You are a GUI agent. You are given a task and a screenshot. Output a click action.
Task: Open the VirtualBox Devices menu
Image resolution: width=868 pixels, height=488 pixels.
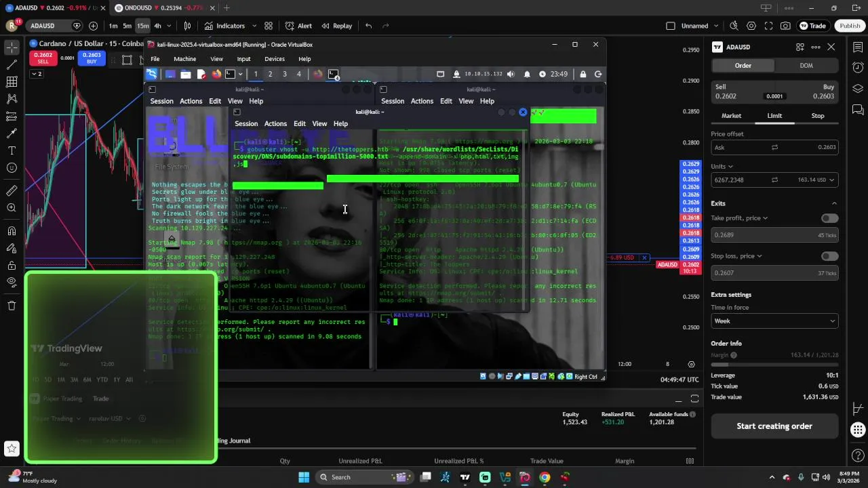(275, 59)
